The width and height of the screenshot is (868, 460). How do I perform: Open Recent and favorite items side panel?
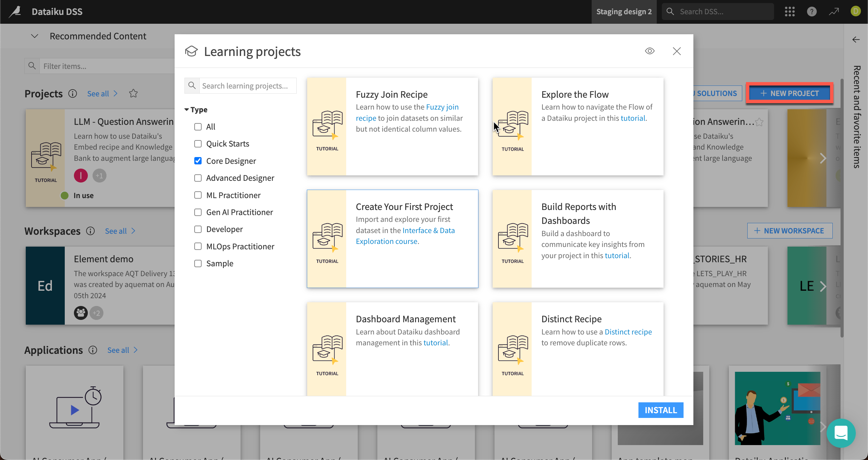[856, 117]
